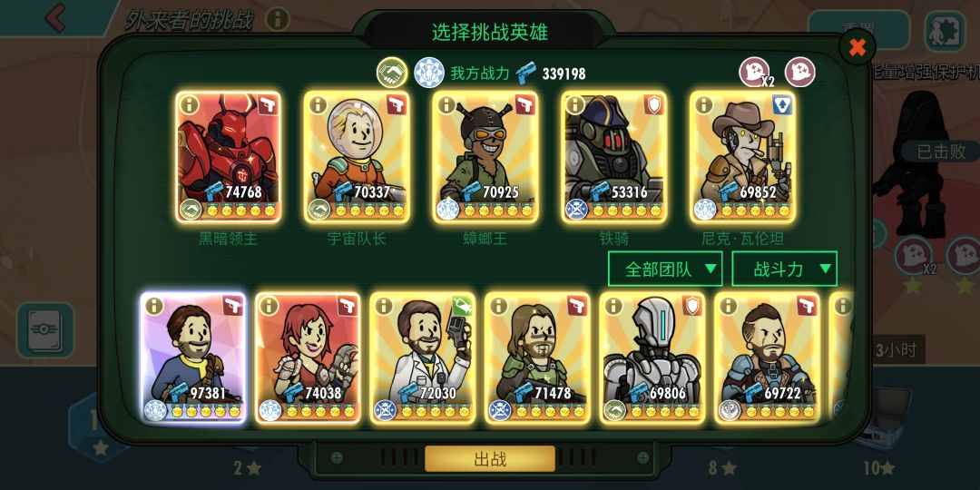The height and width of the screenshot is (490, 980).
Task: Open info icon beside 外来者的挑战 title
Action: click(x=278, y=19)
